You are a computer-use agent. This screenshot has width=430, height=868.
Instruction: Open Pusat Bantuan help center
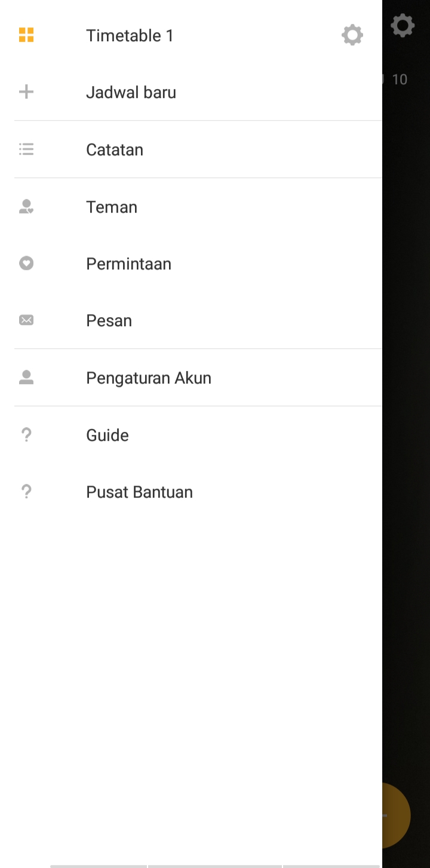point(139,492)
